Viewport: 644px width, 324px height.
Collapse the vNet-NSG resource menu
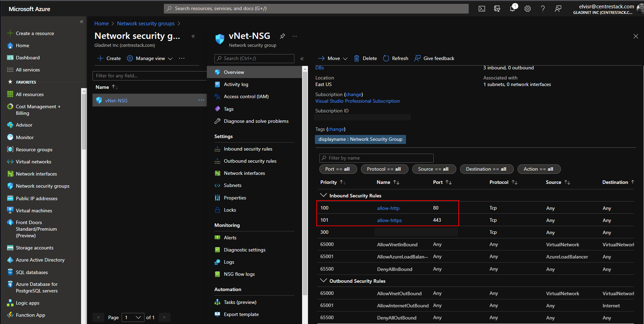click(x=302, y=59)
